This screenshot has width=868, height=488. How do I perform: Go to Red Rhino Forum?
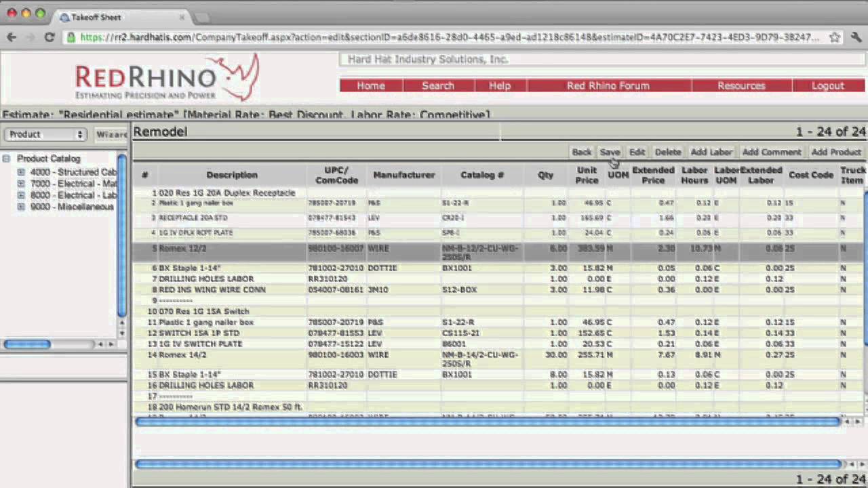608,85
